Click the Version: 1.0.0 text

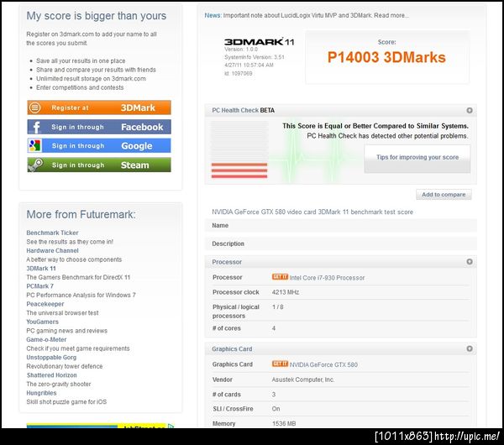241,50
